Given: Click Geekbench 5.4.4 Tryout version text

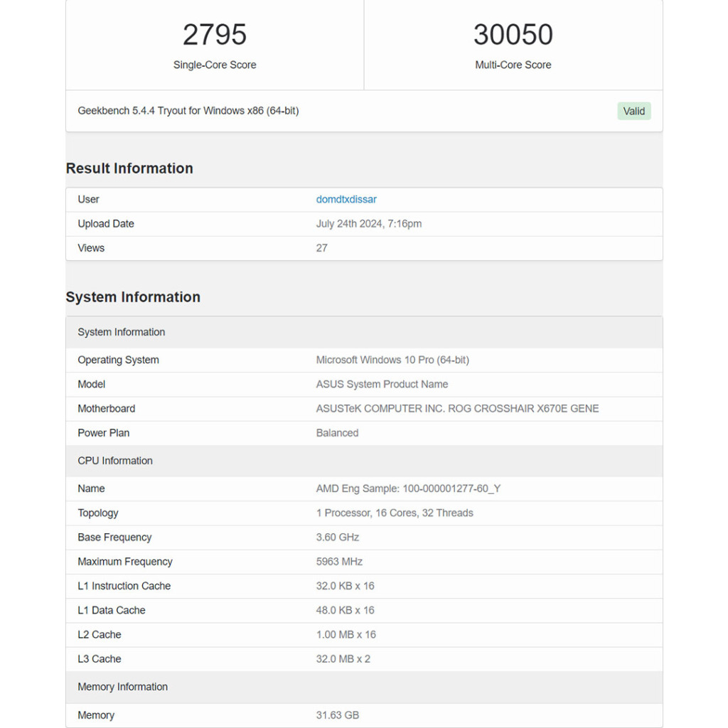Looking at the screenshot, I should coord(188,110).
